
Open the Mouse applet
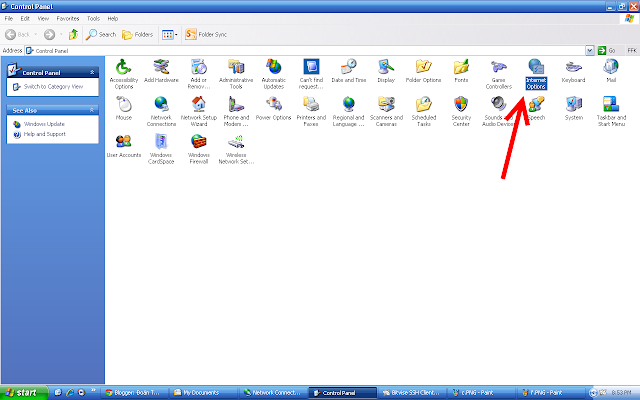(124, 108)
